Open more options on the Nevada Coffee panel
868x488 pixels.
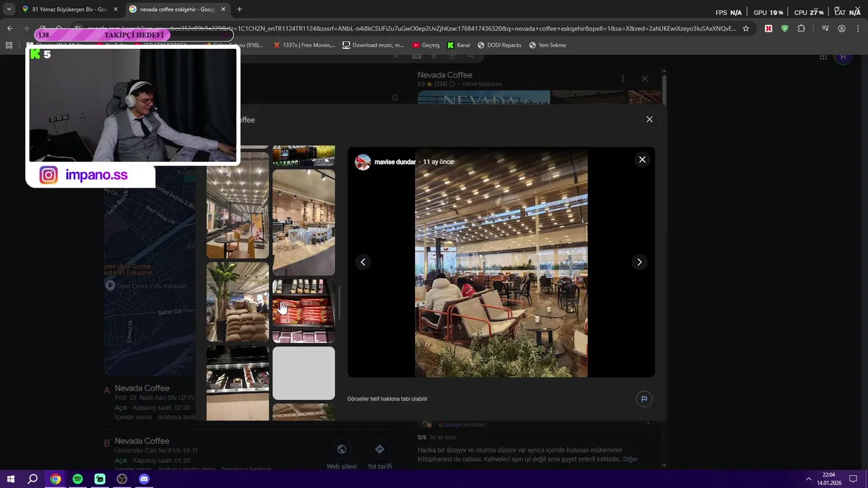coord(623,79)
